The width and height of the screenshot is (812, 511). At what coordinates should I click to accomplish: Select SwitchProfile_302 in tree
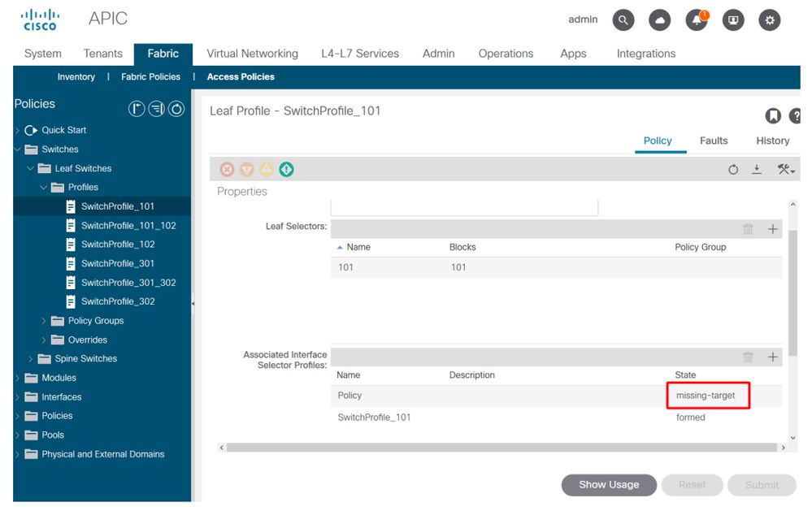pyautogui.click(x=118, y=301)
